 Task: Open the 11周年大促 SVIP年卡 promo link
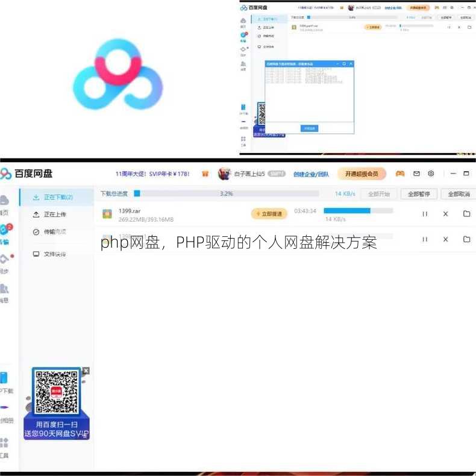152,174
